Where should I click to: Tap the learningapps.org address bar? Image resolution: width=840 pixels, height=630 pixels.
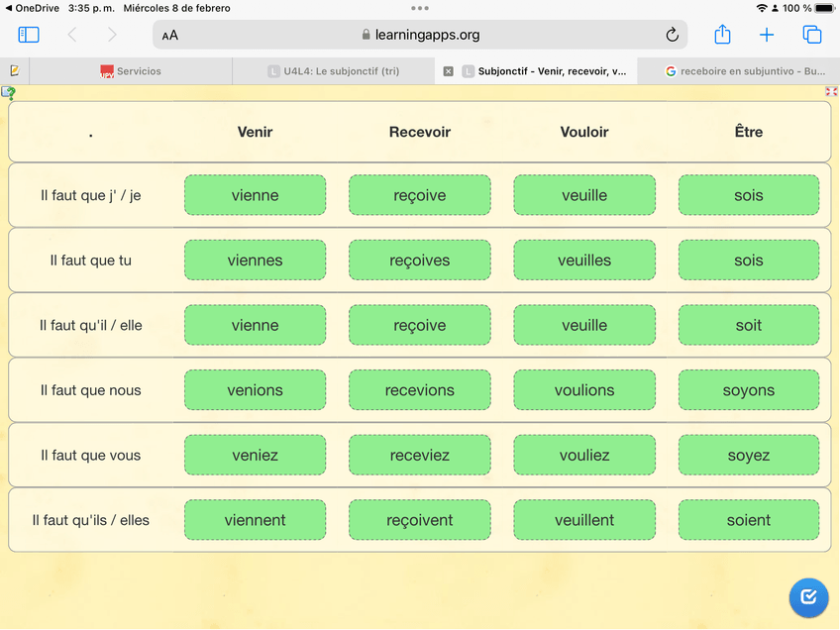tap(420, 35)
